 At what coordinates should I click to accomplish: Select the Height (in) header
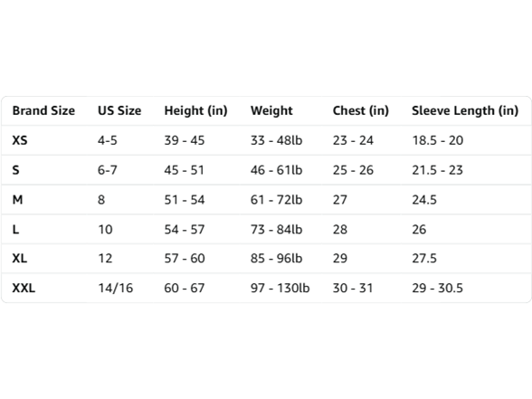(x=195, y=110)
